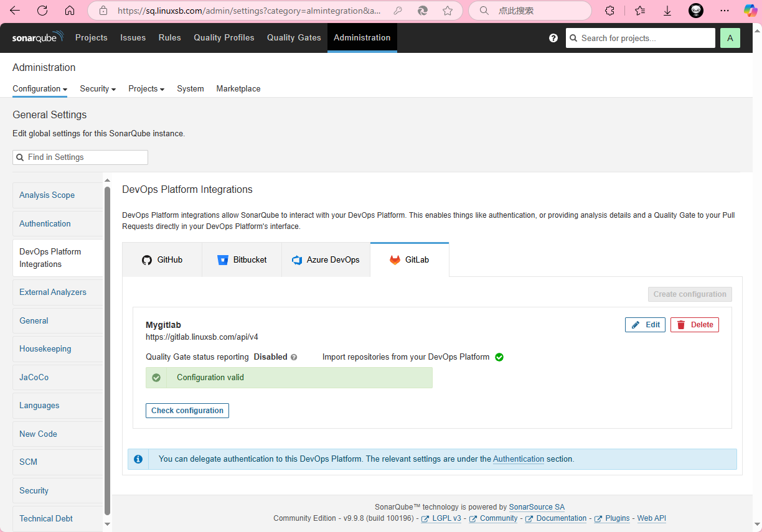Open Quality Gates page
762x532 pixels.
click(x=294, y=38)
